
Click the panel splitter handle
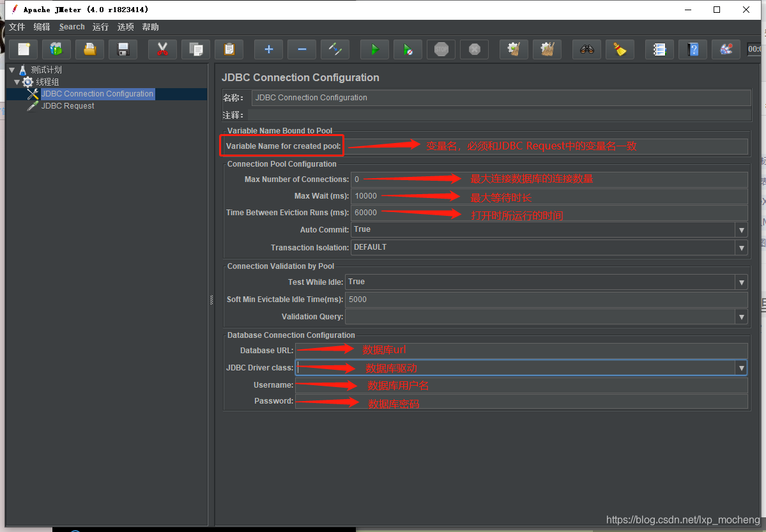pyautogui.click(x=211, y=300)
